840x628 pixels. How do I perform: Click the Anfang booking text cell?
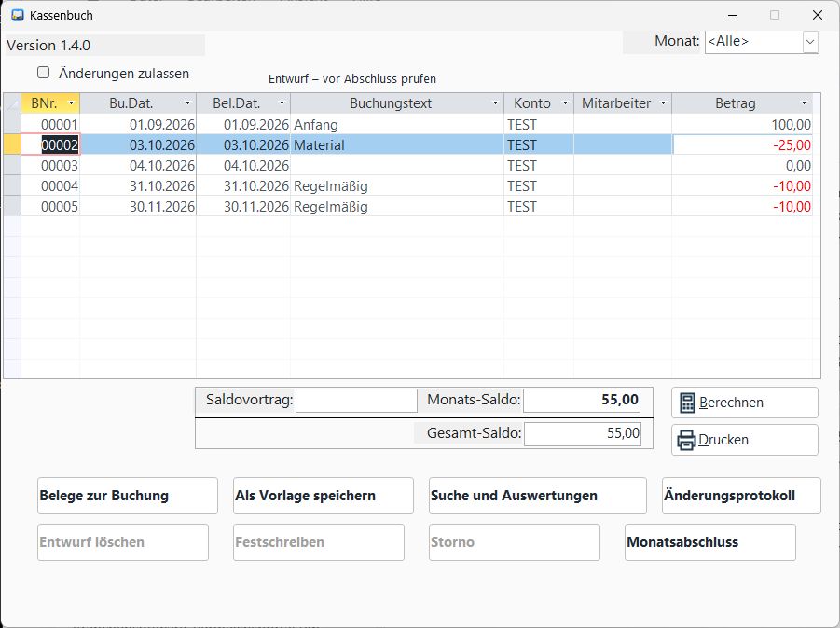click(397, 125)
